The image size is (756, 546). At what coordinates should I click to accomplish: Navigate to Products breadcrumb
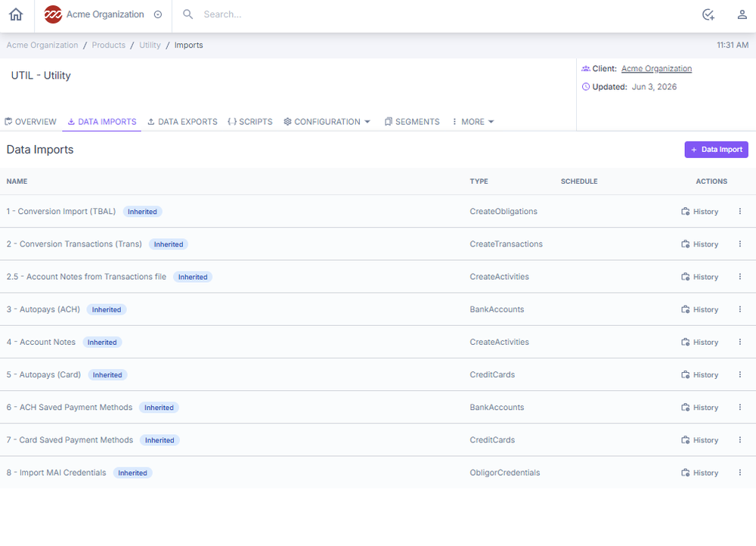tap(108, 45)
